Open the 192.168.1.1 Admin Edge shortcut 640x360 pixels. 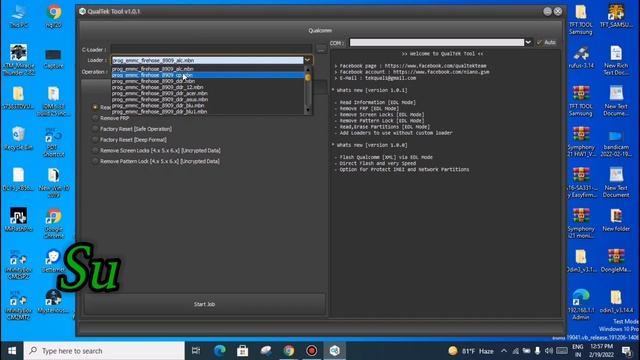[x=581, y=305]
